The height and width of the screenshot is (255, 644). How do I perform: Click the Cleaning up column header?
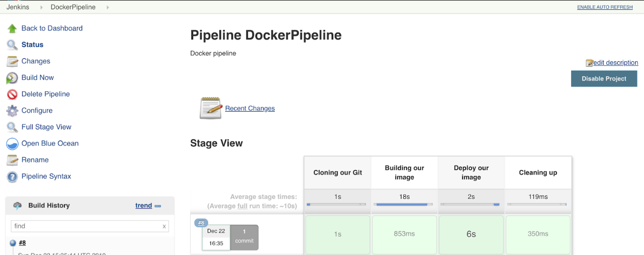[538, 173]
